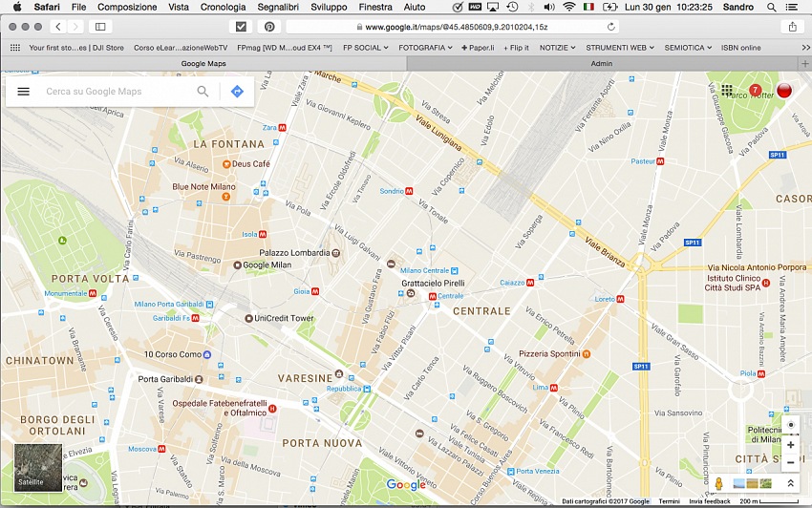Open Notification Center list icon

click(792, 8)
